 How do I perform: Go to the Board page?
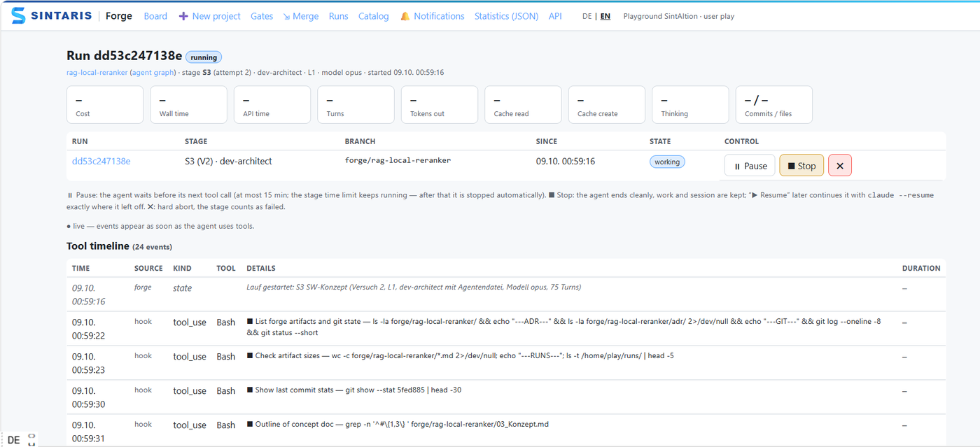[155, 16]
